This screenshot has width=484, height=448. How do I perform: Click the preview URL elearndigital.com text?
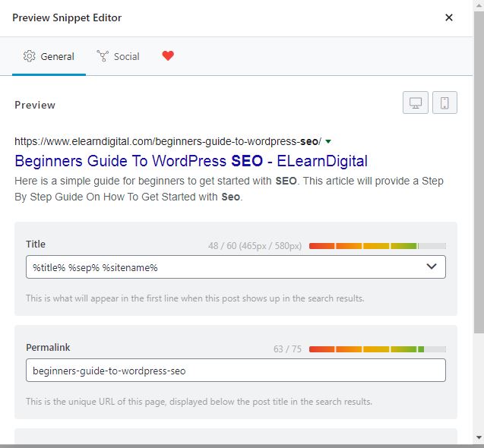(168, 141)
